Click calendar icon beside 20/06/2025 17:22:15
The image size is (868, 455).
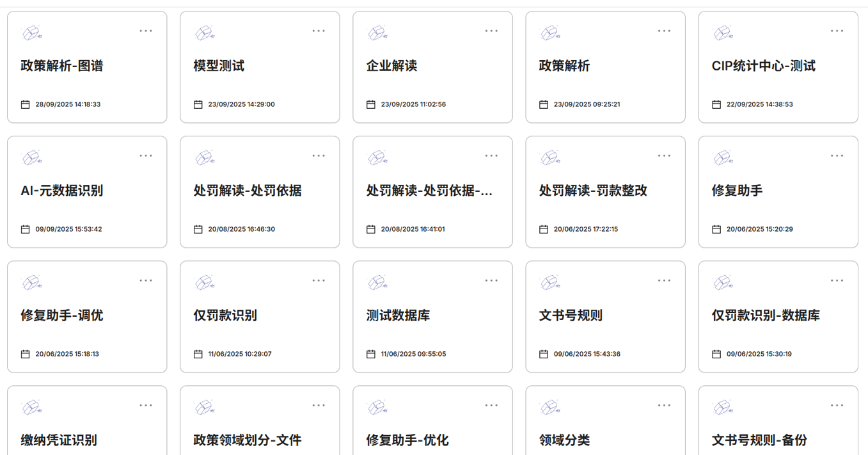pyautogui.click(x=544, y=229)
